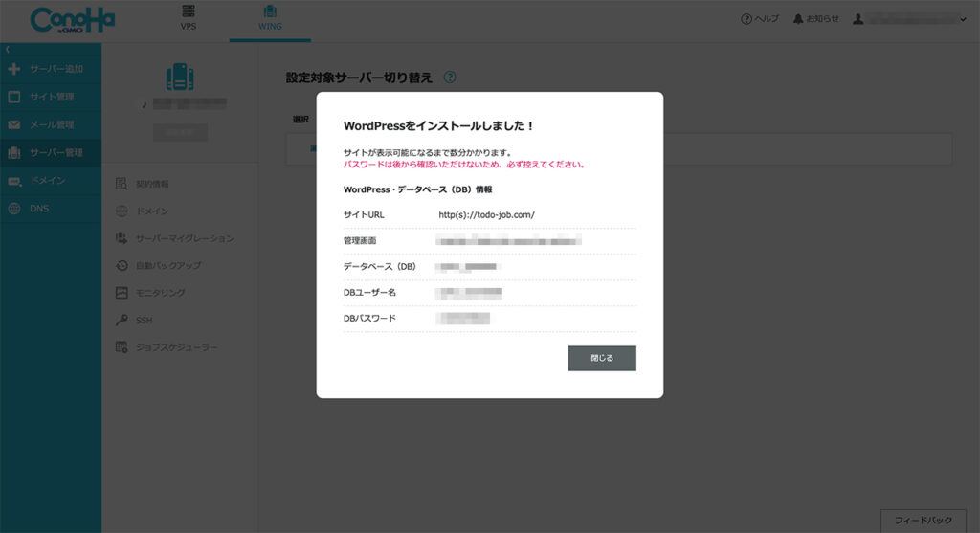
Task: Click the server icon for サーバー管理
Action: pos(13,152)
